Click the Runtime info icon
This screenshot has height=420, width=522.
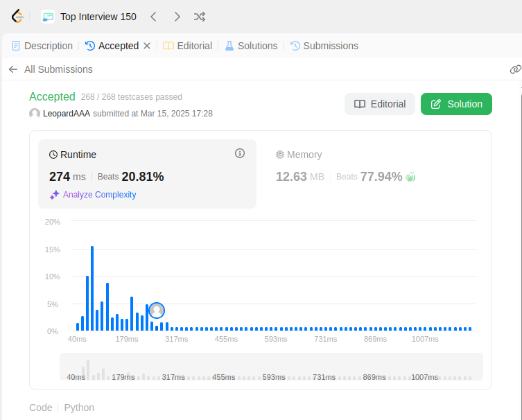(240, 153)
